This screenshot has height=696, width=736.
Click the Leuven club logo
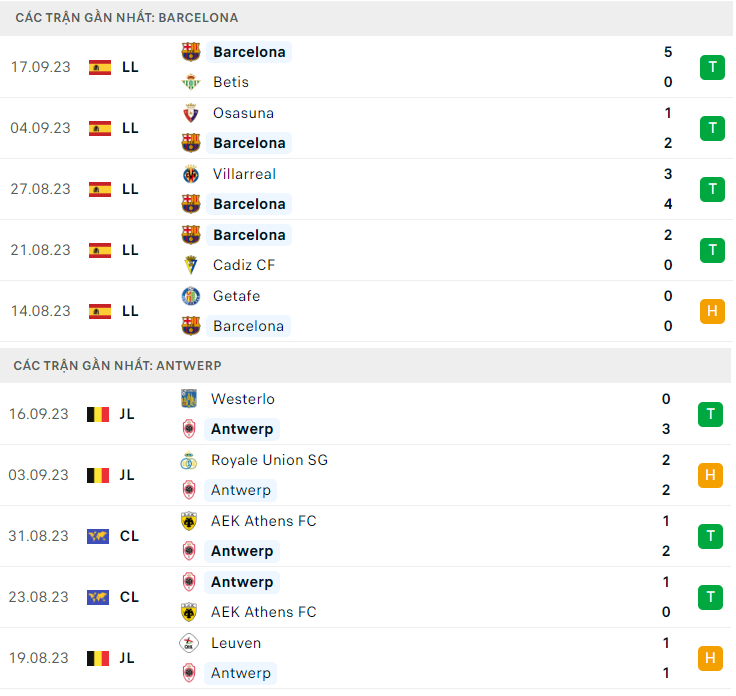pos(188,643)
